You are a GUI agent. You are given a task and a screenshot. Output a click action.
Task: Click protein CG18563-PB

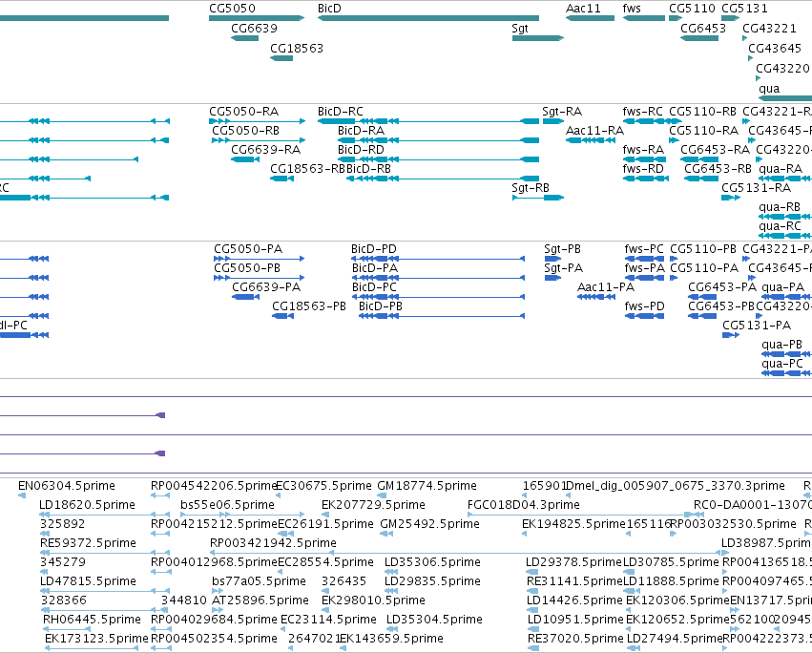(282, 316)
